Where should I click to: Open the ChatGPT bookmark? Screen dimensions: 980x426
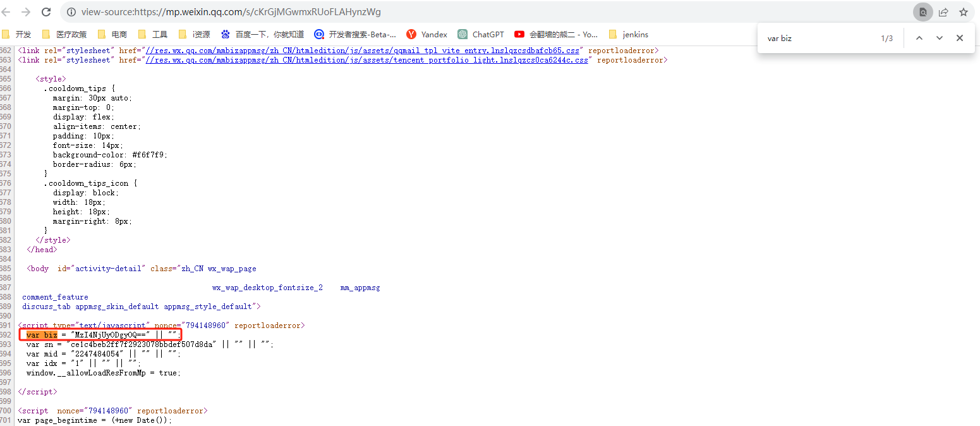click(481, 35)
